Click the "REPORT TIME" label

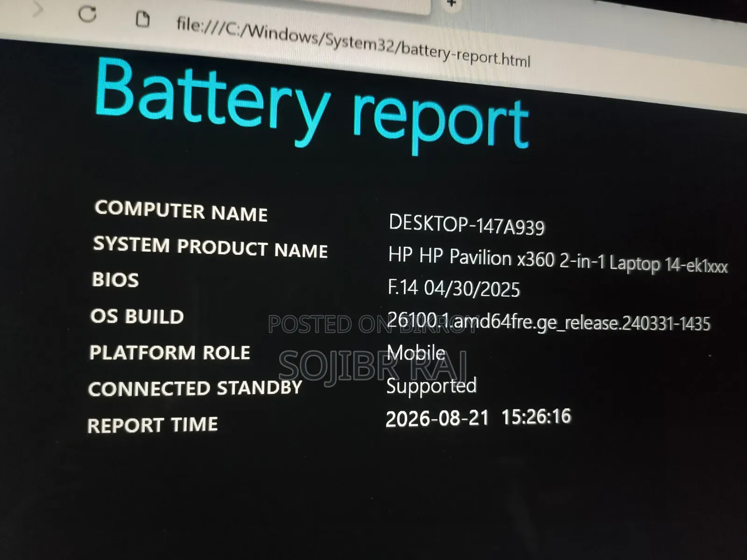click(x=153, y=425)
